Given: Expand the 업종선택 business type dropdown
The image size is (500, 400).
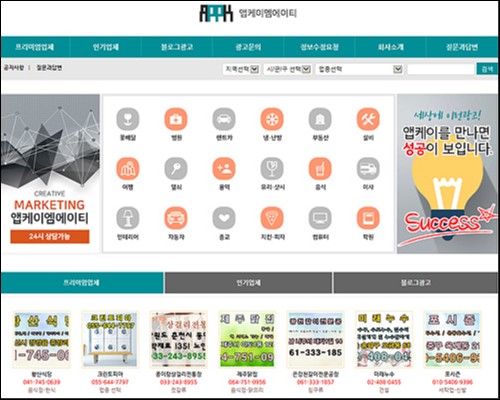Looking at the screenshot, I should click(359, 69).
